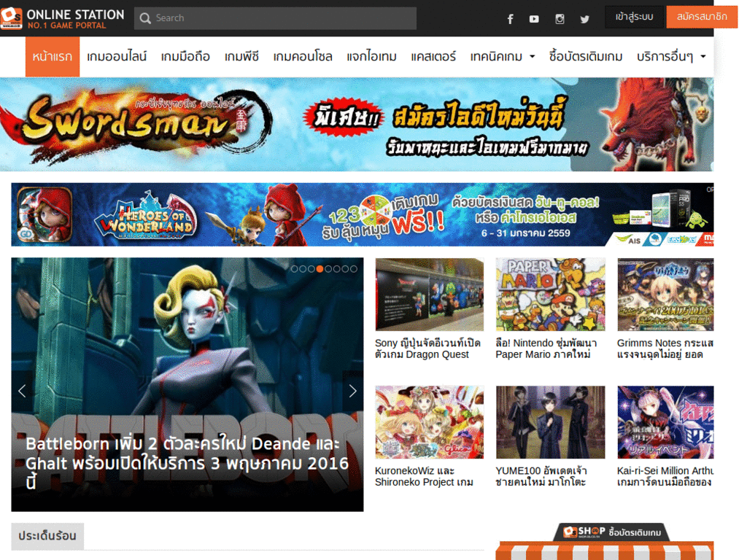
Task: Read the Nintendo Paper Mario article link
Action: click(x=546, y=349)
